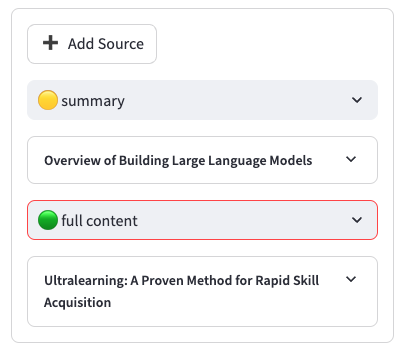Viewport: 402px width, 361px height.
Task: Expand the Ultralearning Rapid Skill Acquisition item
Action: pos(202,292)
